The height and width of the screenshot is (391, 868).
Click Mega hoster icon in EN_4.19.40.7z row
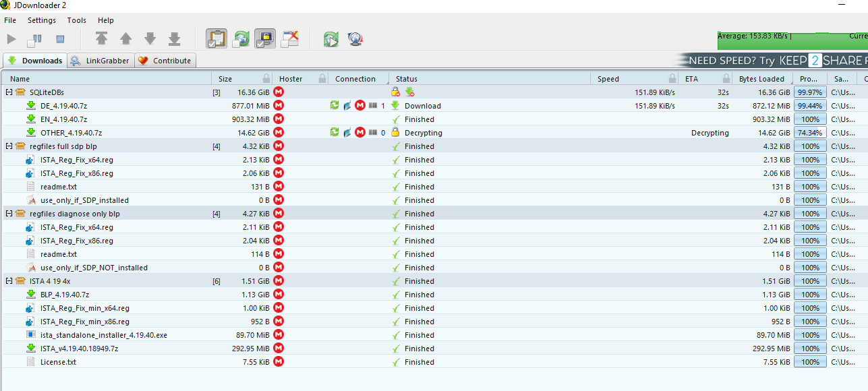[x=279, y=119]
